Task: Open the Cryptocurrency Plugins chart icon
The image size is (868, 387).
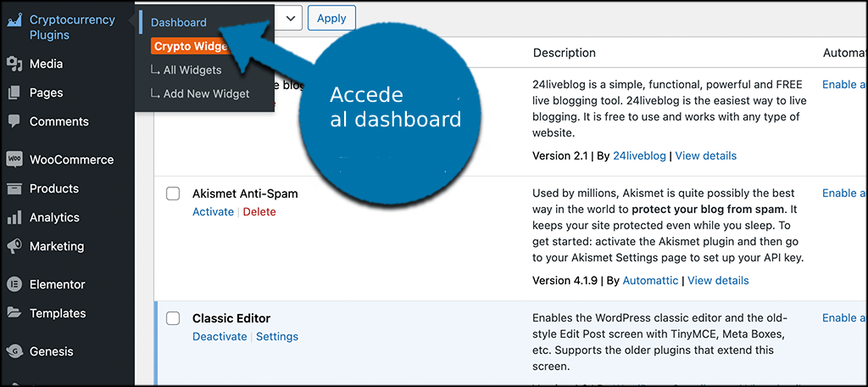Action: pyautogui.click(x=14, y=20)
